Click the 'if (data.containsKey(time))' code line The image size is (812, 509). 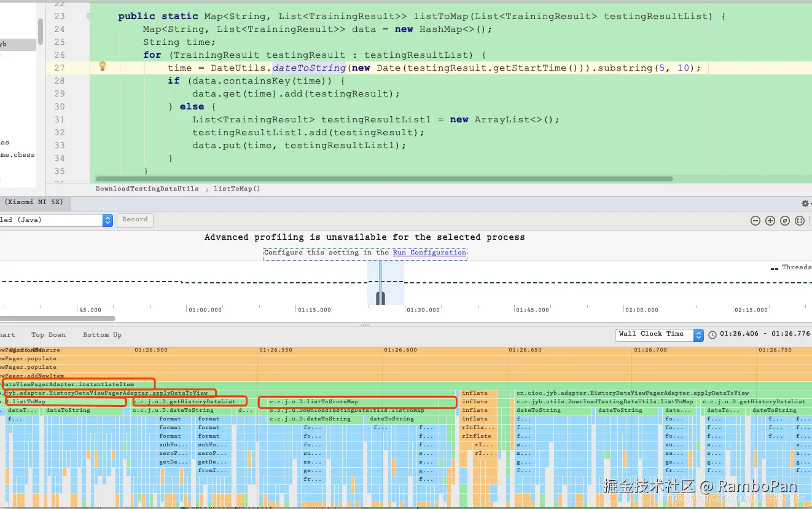click(x=256, y=81)
